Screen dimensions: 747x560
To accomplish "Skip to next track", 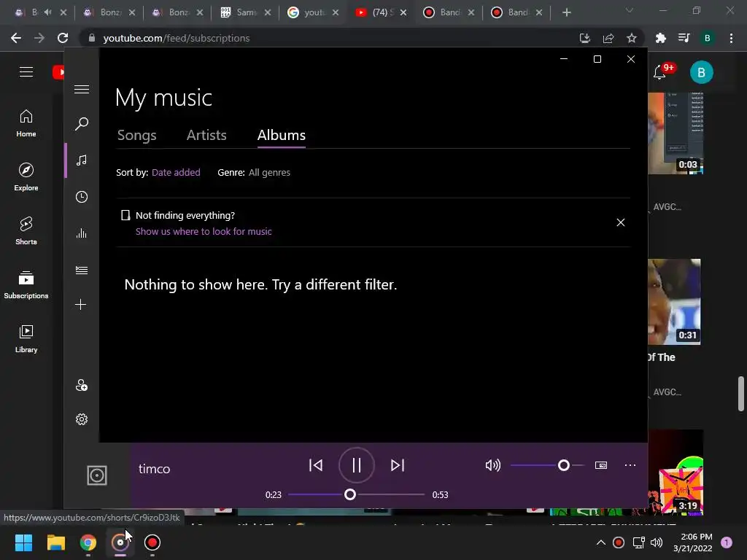I will (x=398, y=465).
